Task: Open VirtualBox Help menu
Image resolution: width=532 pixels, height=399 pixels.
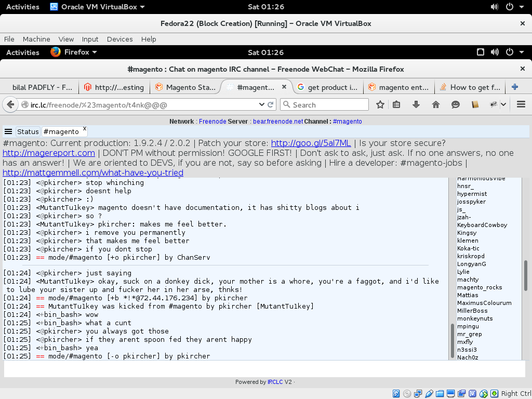Action: click(149, 39)
